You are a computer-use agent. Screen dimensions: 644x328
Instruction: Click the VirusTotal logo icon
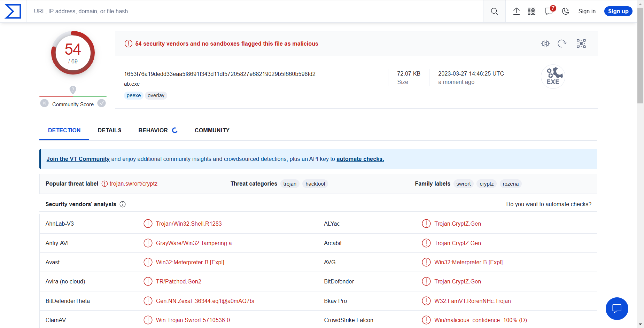pyautogui.click(x=13, y=11)
